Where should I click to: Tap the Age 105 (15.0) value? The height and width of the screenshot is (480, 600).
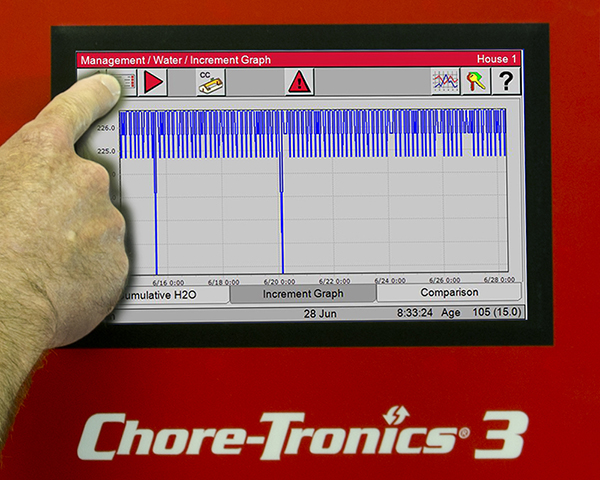pos(481,312)
